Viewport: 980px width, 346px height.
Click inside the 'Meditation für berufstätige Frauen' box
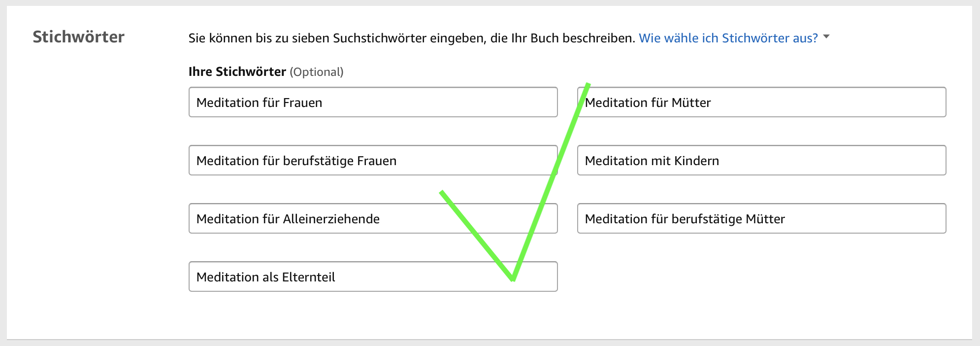tap(373, 160)
